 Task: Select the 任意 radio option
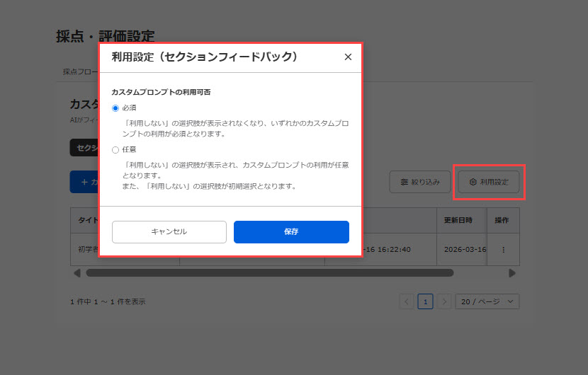115,150
